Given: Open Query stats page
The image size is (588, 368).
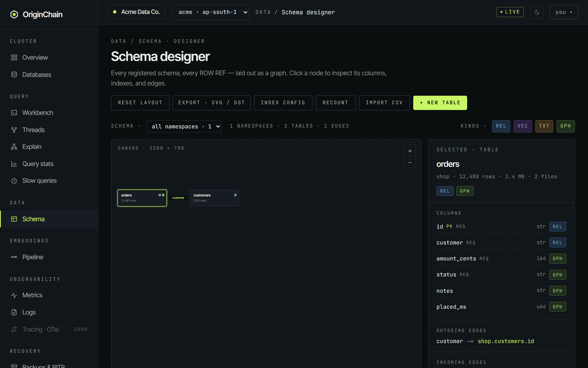Looking at the screenshot, I should coord(49,164).
